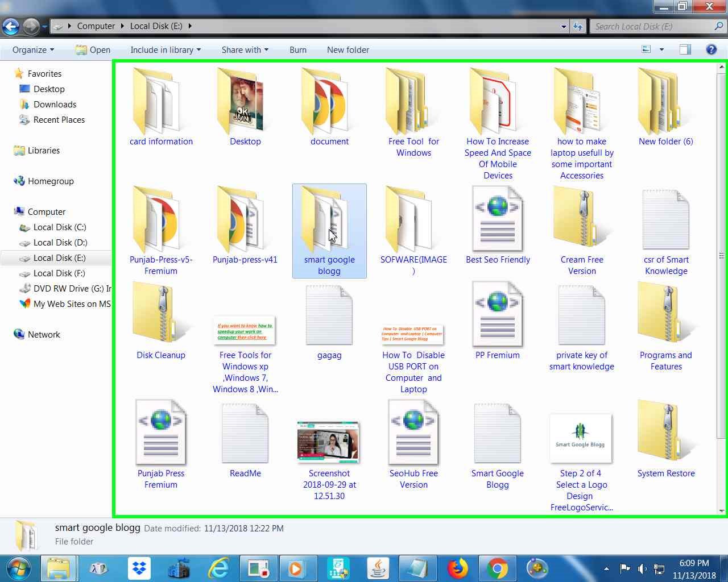Go Back to previous location
728x582 pixels.
point(11,26)
